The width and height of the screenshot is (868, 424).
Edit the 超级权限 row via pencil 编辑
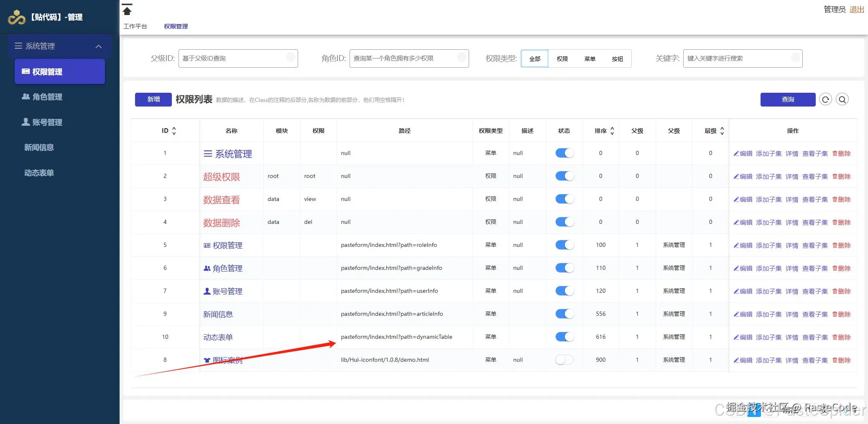point(743,177)
